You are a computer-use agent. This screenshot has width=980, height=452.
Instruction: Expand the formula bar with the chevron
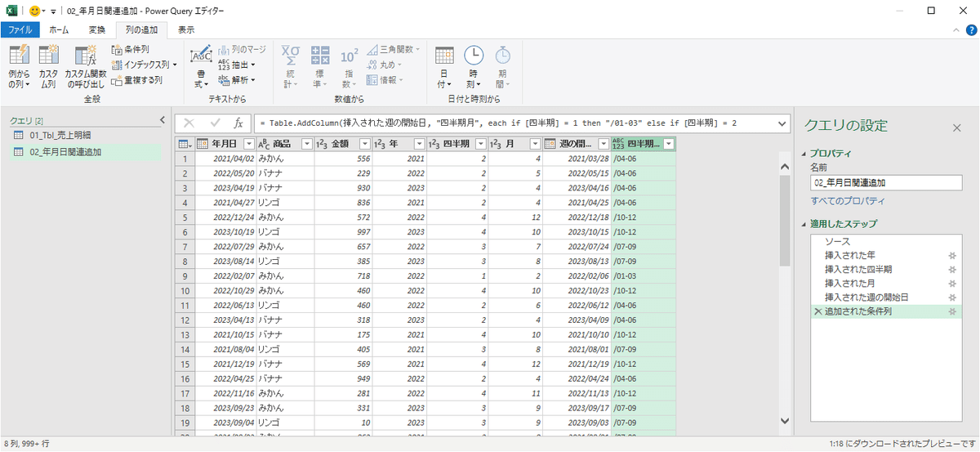click(782, 123)
